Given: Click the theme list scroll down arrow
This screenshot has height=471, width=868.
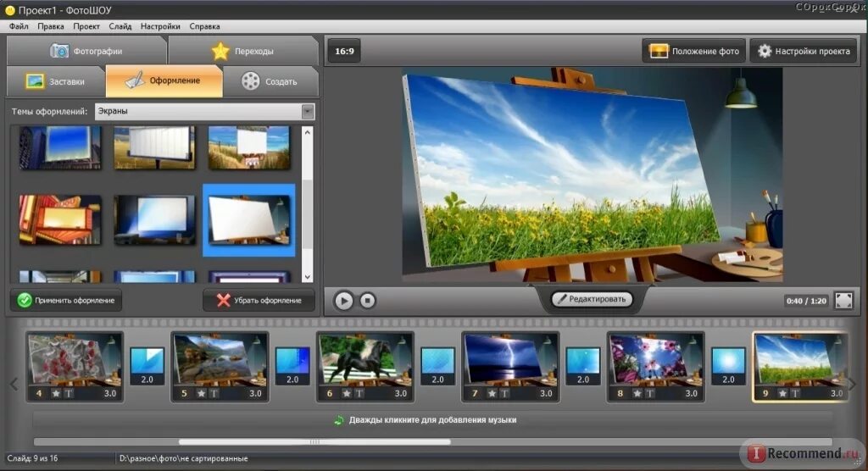Looking at the screenshot, I should click(308, 277).
